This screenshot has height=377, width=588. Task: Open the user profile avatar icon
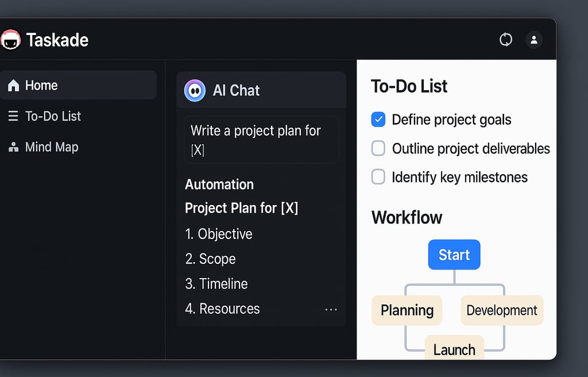pos(534,40)
